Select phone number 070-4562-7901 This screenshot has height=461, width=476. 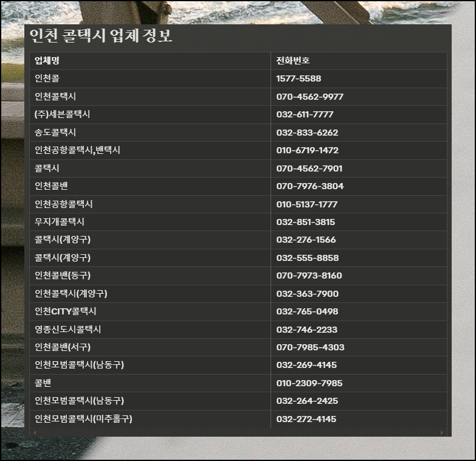309,168
